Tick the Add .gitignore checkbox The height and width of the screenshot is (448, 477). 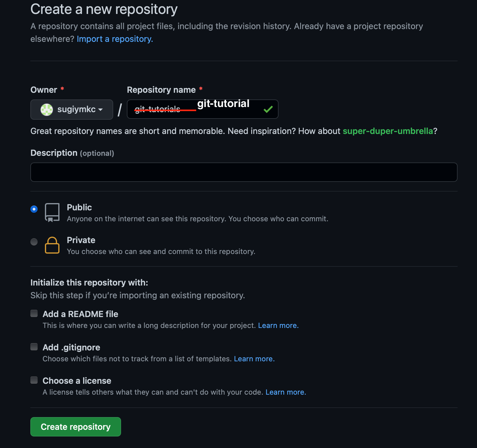point(34,347)
